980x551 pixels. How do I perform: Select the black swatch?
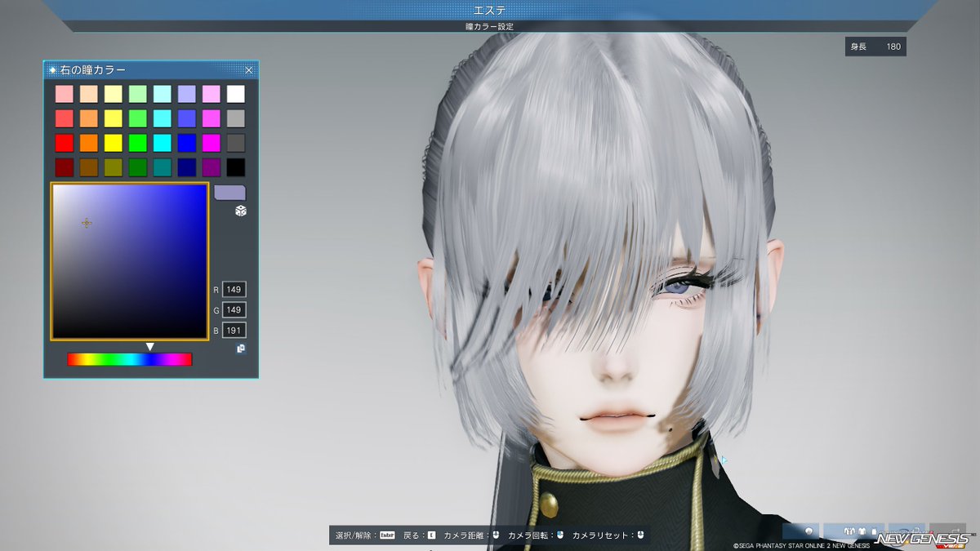pyautogui.click(x=236, y=167)
